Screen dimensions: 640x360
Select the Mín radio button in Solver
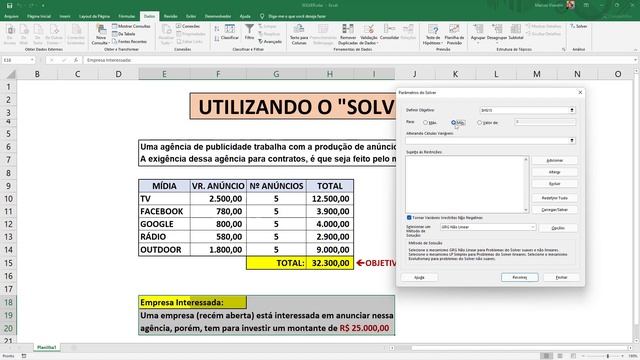453,122
